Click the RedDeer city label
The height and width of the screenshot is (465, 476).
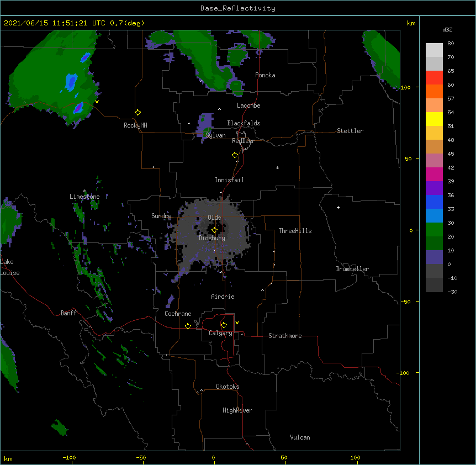tap(243, 141)
